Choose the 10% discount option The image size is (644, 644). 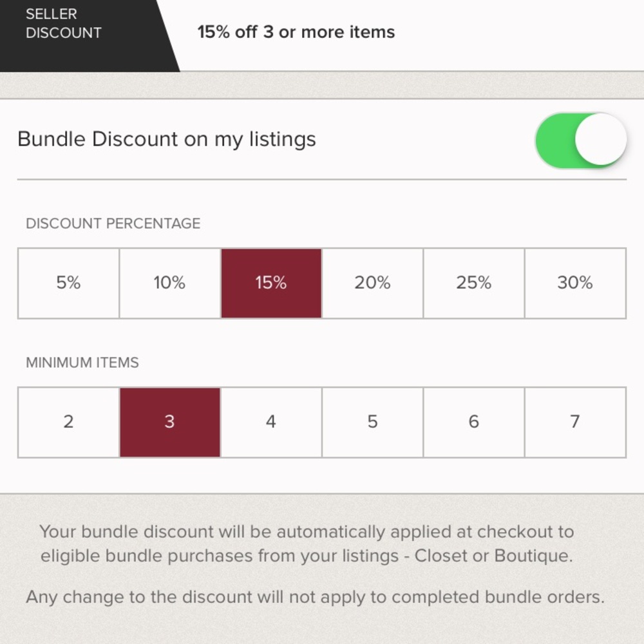(169, 283)
